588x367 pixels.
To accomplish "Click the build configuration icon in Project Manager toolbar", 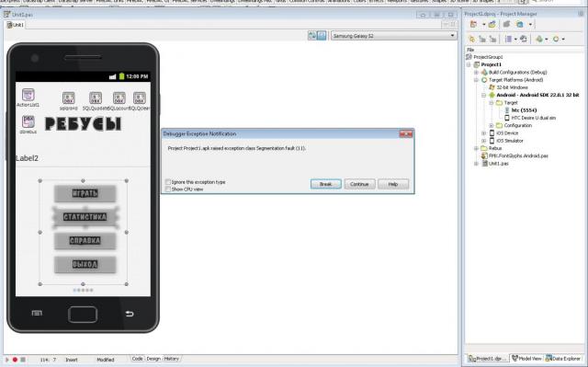I will pos(539,39).
